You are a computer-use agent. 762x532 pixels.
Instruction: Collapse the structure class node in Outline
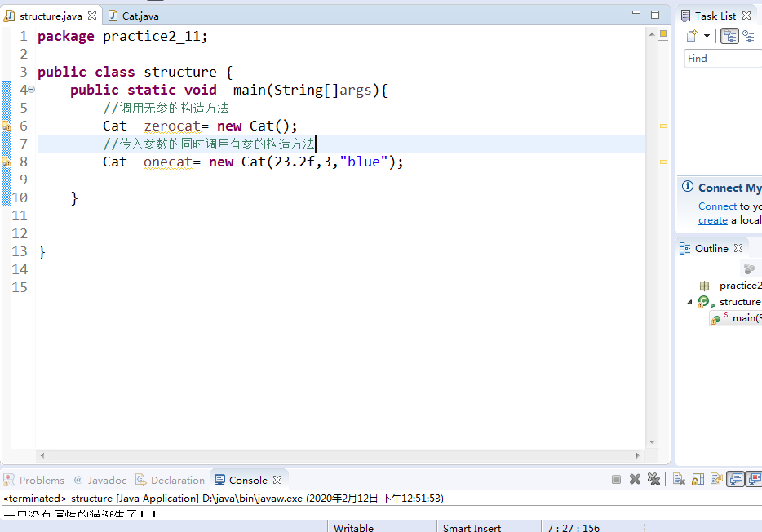point(689,302)
